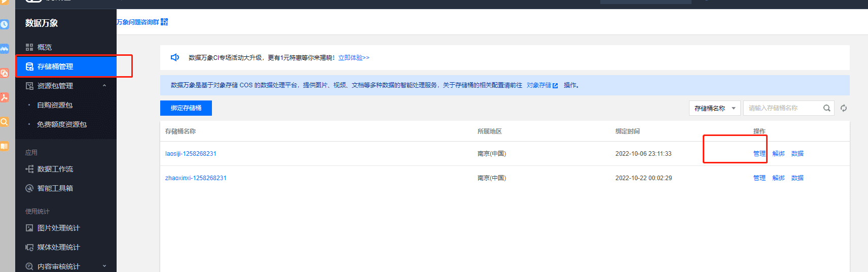Click the QR code icon beside 万象问题咨询群
Image resolution: width=868 pixels, height=272 pixels.
(x=164, y=22)
